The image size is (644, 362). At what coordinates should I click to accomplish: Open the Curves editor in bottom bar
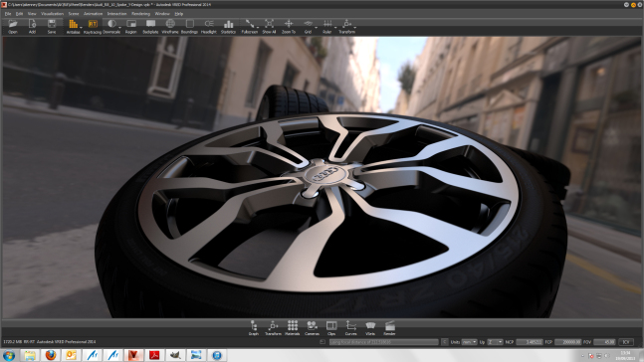350,328
